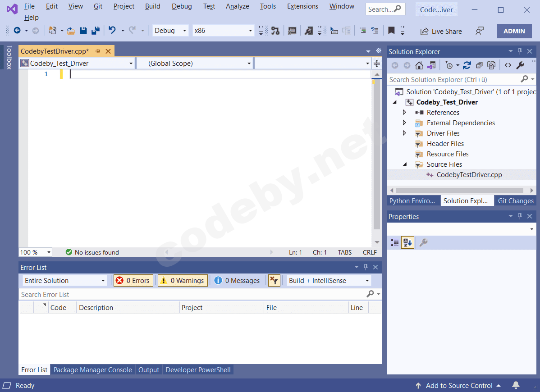Expand the External Dependencies node
Viewport: 540px width, 392px height.
coord(404,123)
